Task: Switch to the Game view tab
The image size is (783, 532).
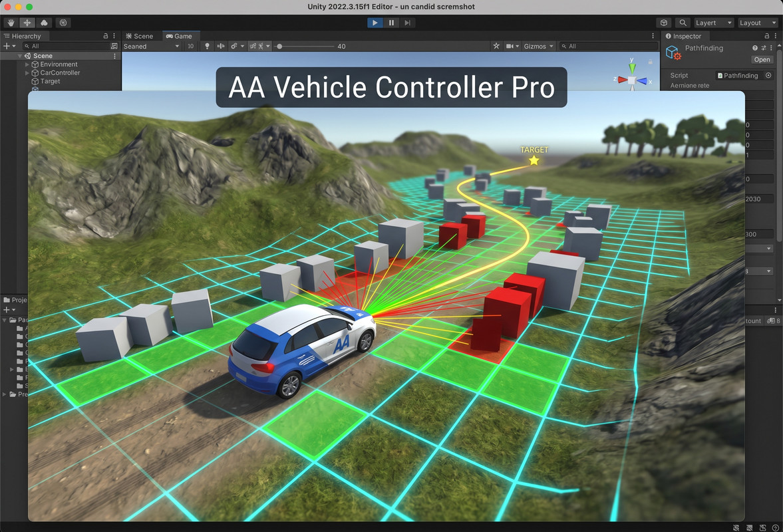Action: pyautogui.click(x=179, y=36)
